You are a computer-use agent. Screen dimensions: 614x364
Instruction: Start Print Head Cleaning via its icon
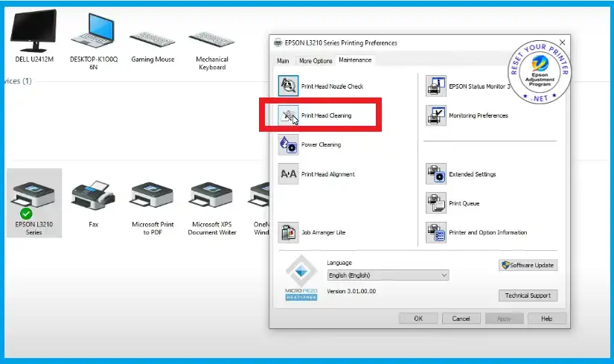[x=288, y=115]
